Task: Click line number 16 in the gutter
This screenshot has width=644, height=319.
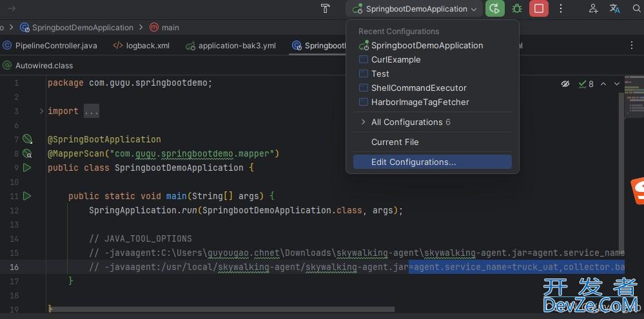Action: (14, 267)
